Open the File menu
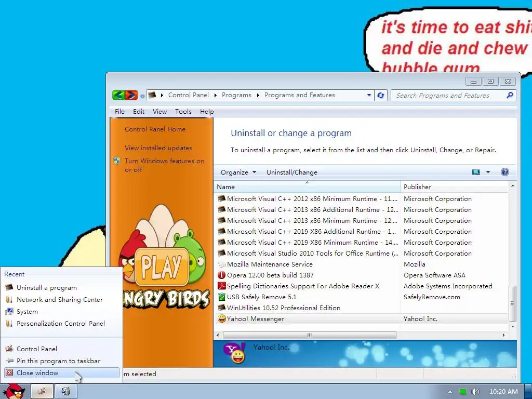The image size is (532, 399). pos(119,112)
